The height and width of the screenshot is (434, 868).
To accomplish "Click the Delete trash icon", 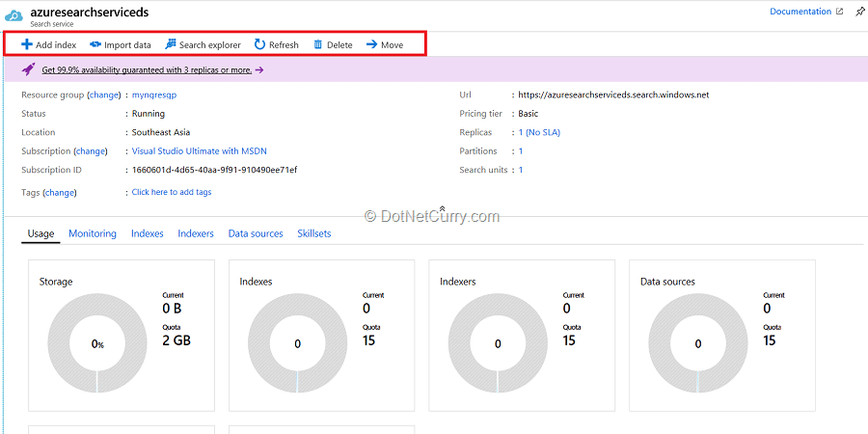I will pos(318,44).
